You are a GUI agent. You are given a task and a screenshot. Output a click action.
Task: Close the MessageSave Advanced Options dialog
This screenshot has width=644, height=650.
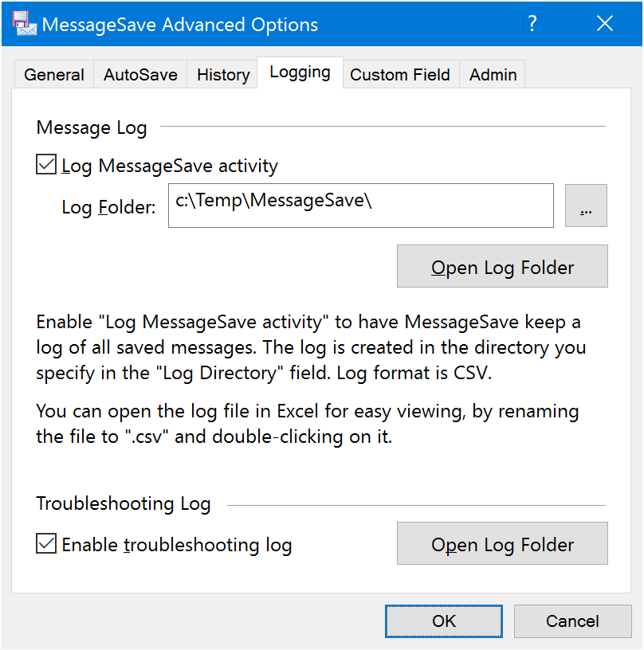(605, 24)
